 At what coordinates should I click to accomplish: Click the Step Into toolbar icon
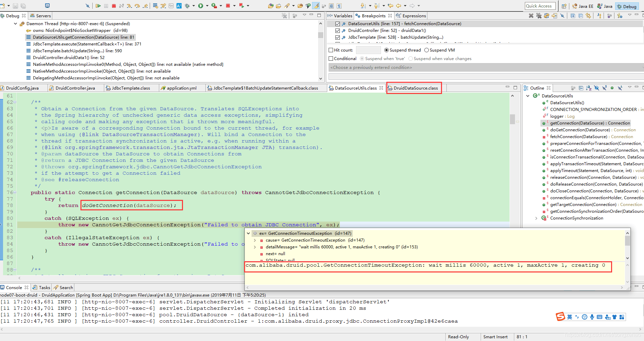(129, 6)
